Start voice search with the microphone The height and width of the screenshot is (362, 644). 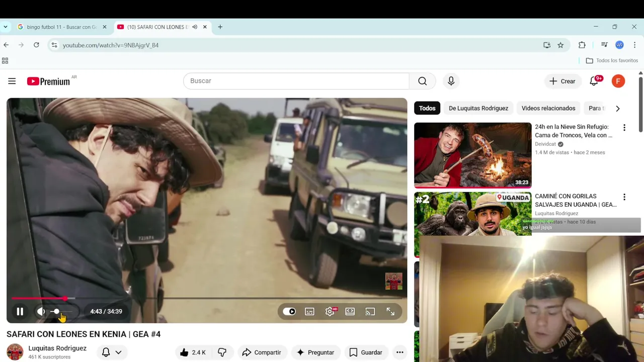[x=451, y=81]
